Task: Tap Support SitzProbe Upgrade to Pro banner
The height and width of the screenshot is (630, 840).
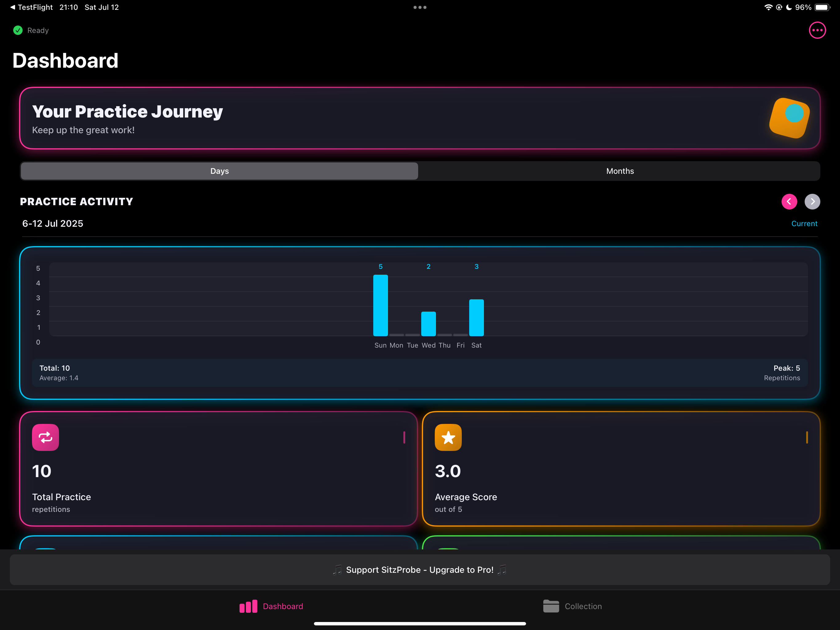Action: click(420, 570)
